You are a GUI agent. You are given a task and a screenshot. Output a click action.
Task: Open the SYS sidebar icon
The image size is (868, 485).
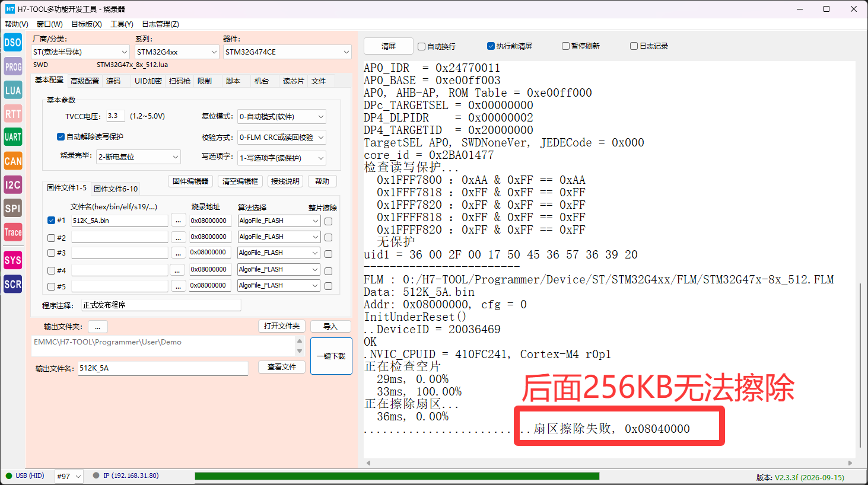[12, 260]
